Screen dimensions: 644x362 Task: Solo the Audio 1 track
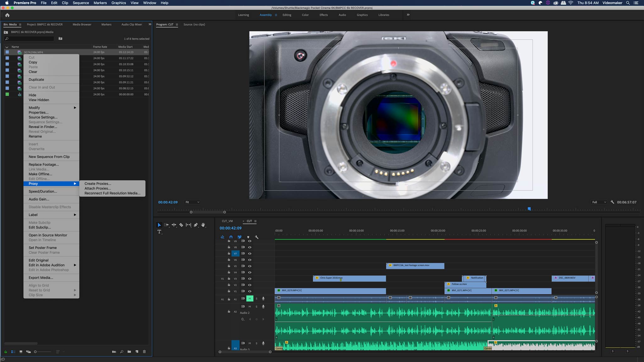(x=257, y=299)
